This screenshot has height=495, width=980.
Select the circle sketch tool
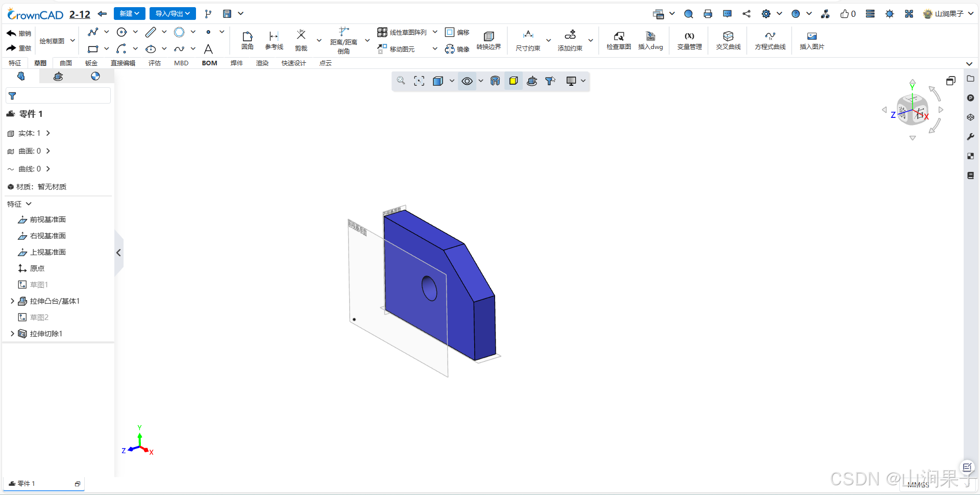[121, 32]
